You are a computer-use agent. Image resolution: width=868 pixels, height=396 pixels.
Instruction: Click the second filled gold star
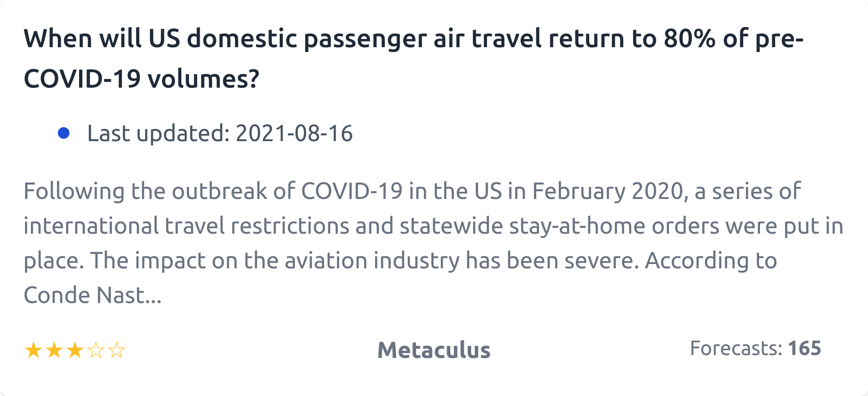click(54, 350)
